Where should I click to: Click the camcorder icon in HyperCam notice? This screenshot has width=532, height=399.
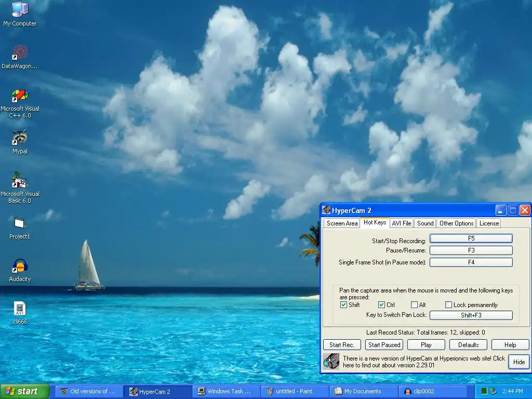coord(331,362)
